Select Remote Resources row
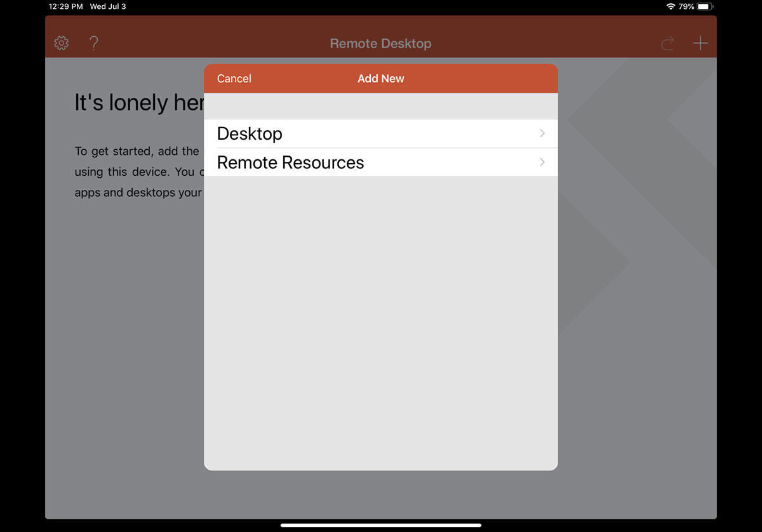This screenshot has width=762, height=532. click(290, 162)
